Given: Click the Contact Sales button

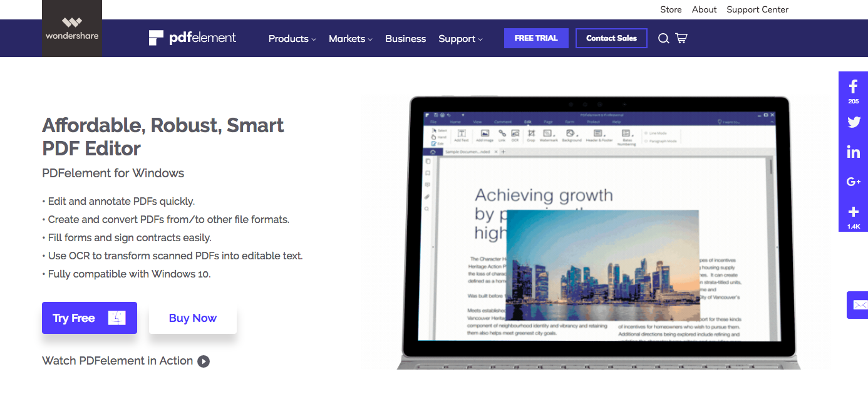Looking at the screenshot, I should click(611, 38).
